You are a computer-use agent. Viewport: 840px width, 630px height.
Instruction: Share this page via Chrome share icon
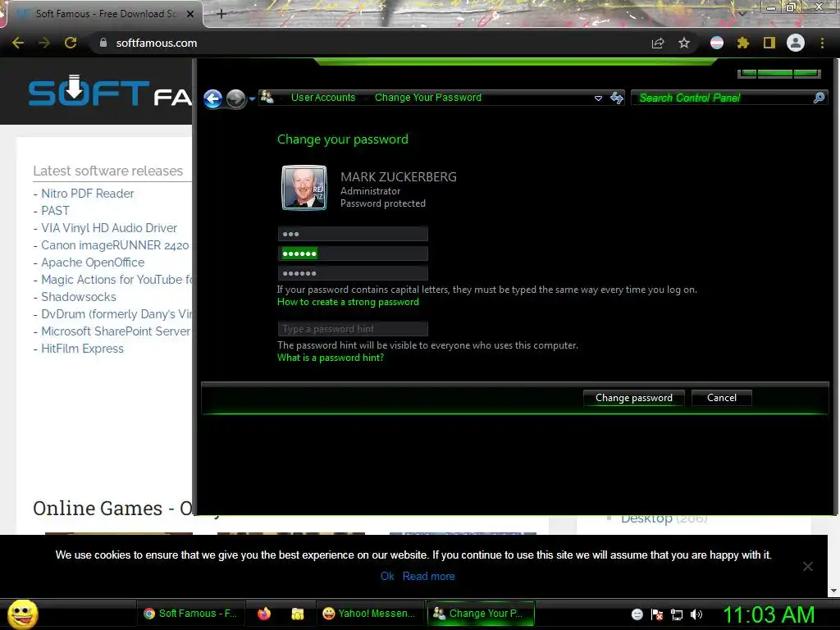[x=658, y=43]
